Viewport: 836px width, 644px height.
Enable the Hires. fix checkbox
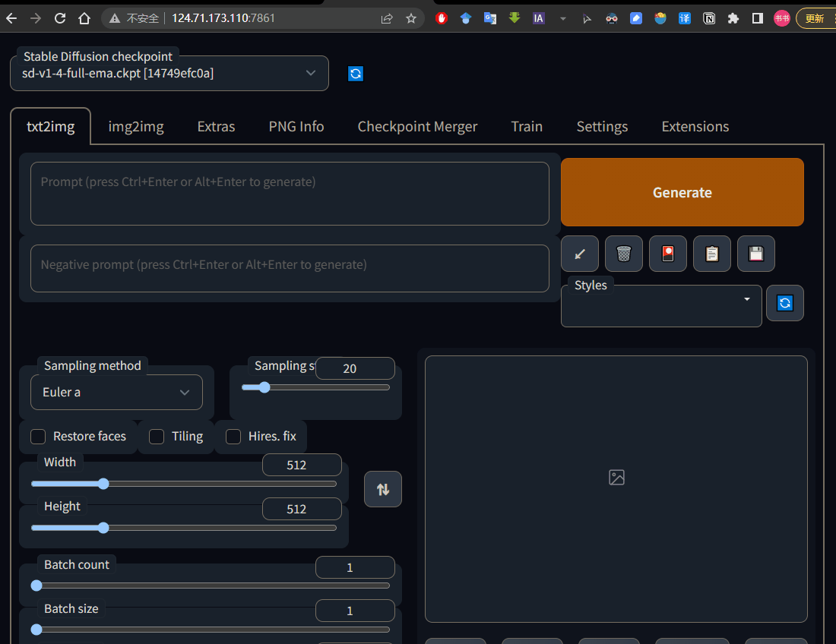click(233, 437)
